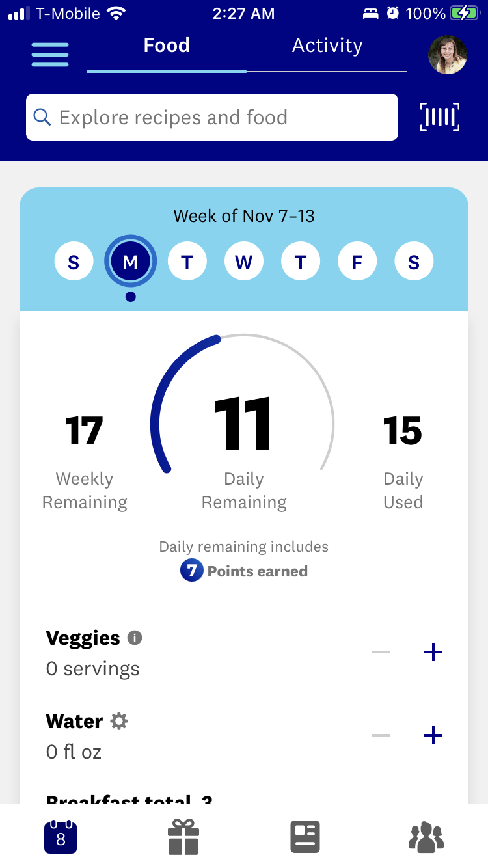Tap the Explore recipes and food search field
The height and width of the screenshot is (868, 488).
(x=212, y=117)
